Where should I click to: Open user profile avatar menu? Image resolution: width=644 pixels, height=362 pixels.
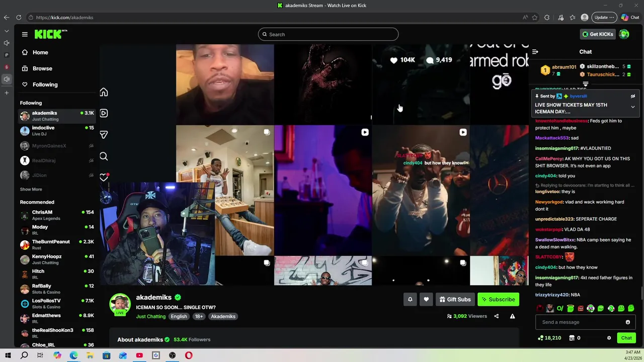tap(624, 34)
